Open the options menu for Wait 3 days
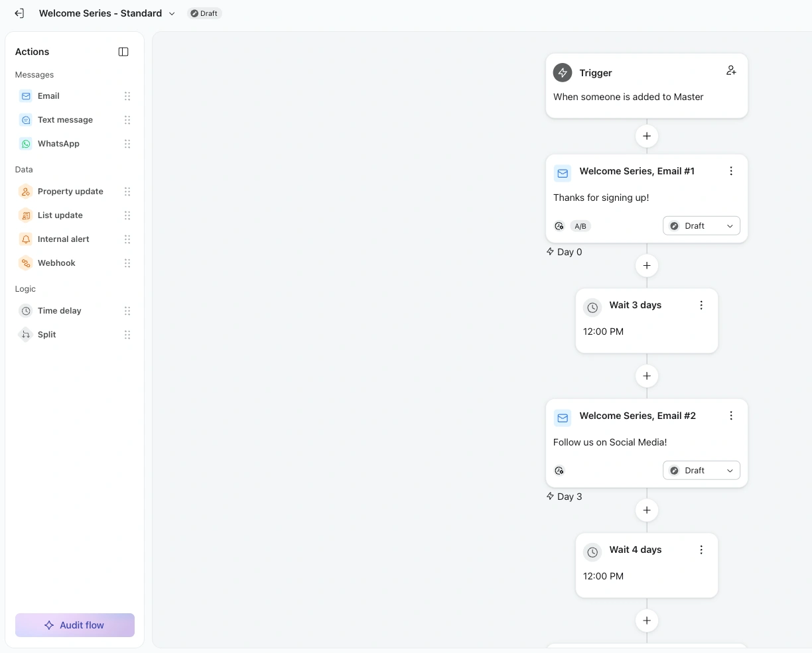 [701, 305]
